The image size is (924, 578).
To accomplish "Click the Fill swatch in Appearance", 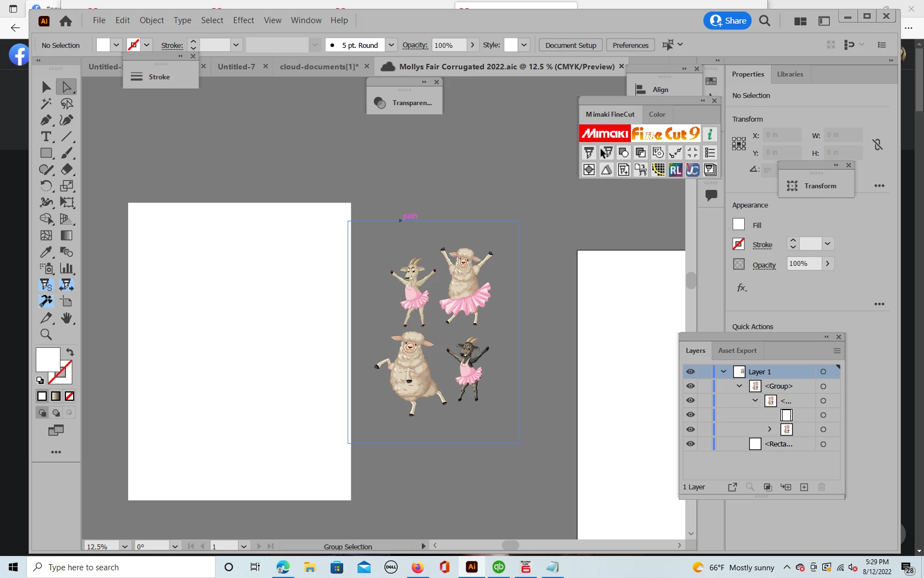I will pos(739,225).
